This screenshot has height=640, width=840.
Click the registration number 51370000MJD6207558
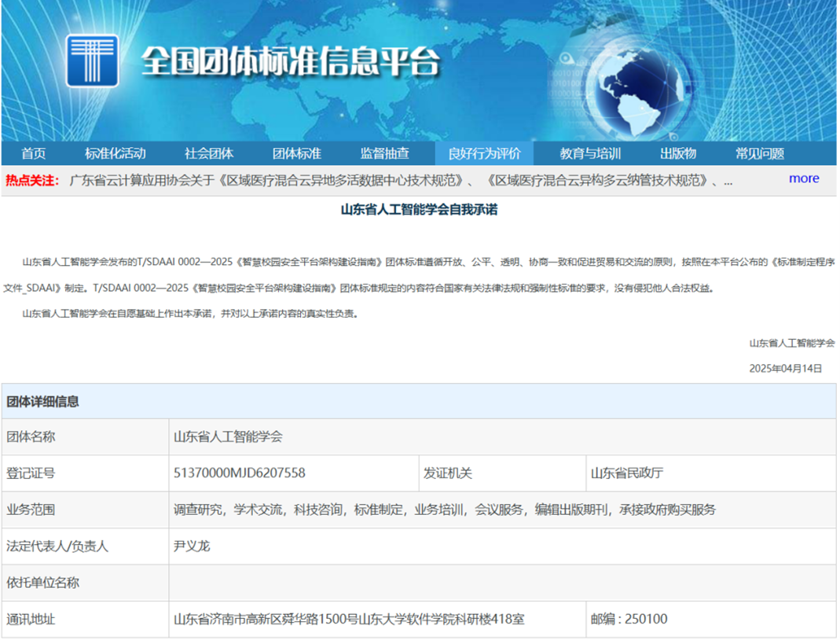point(240,473)
